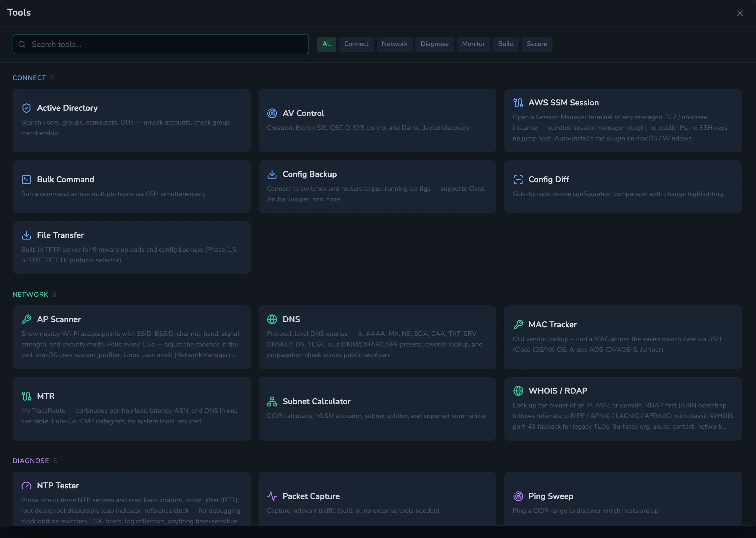Click the NTP Tester gauge icon
Screen dimensions: 756x538
[26, 486]
